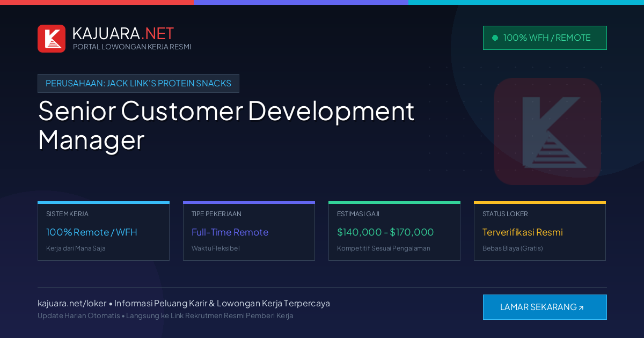Open the Sistem Kerja 100% Remote / WFH card
Viewport: 644px width, 338px height.
tap(104, 231)
